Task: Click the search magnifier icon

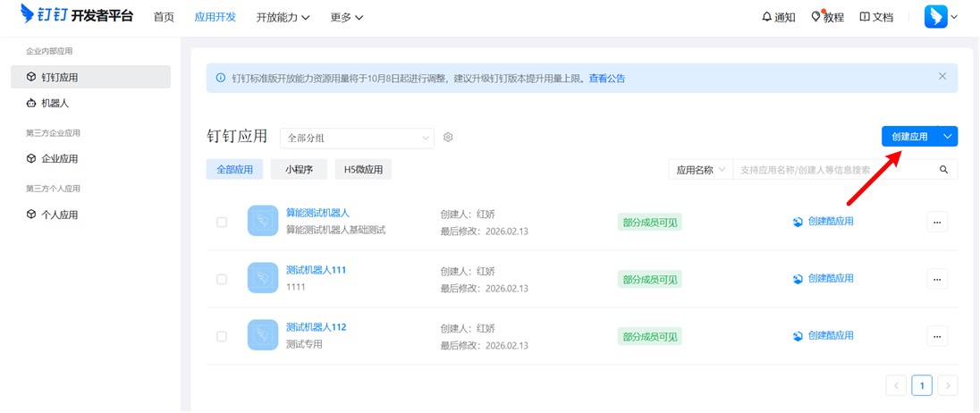Action: [x=943, y=170]
